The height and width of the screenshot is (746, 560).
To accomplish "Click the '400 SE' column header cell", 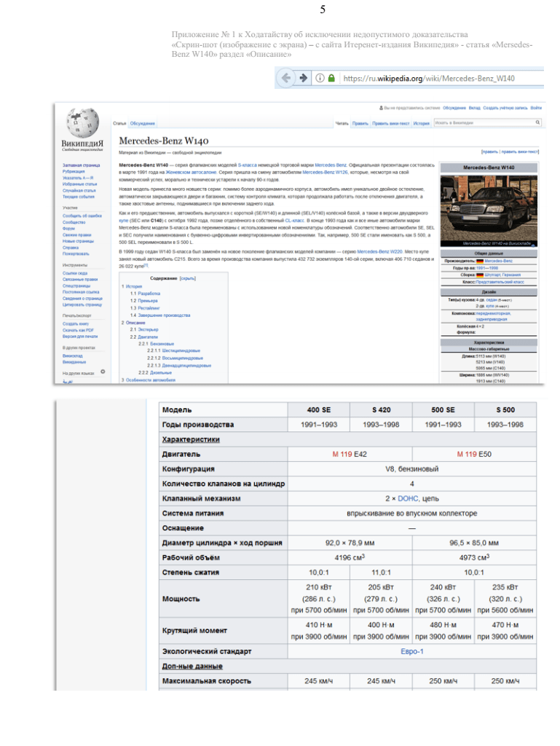I will point(318,409).
